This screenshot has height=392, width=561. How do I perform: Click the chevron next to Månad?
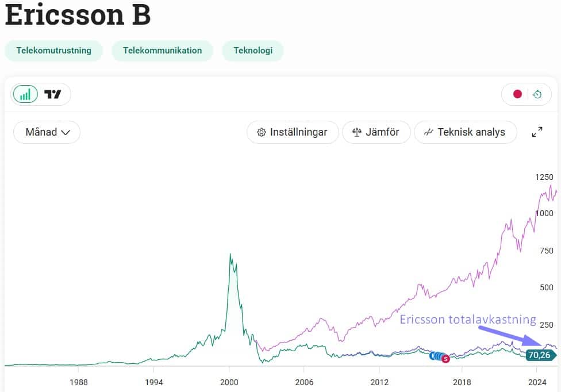66,132
